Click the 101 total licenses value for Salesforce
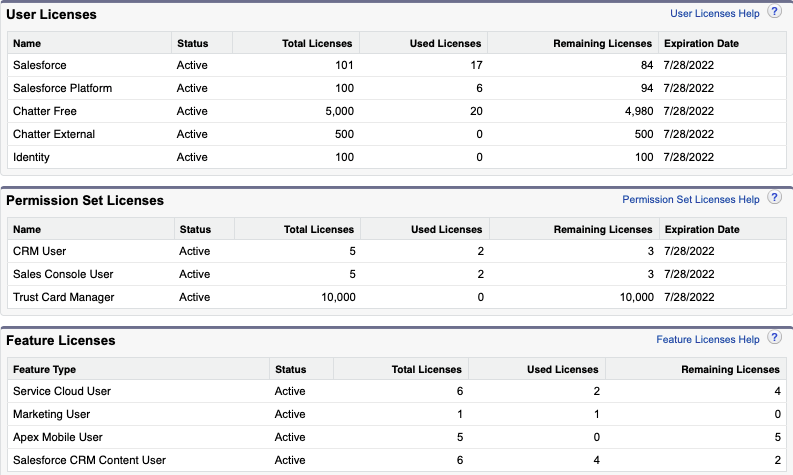Image resolution: width=793 pixels, height=475 pixels. 344,65
